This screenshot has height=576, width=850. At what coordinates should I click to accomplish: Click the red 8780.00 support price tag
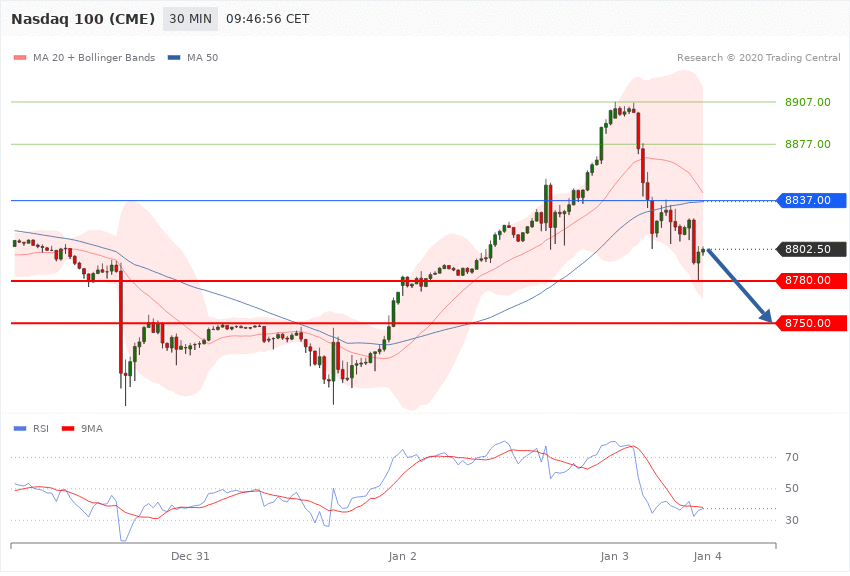click(x=812, y=281)
